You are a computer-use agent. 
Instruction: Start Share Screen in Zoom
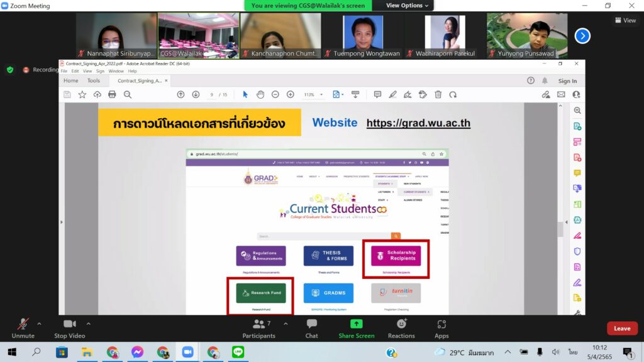tap(356, 328)
